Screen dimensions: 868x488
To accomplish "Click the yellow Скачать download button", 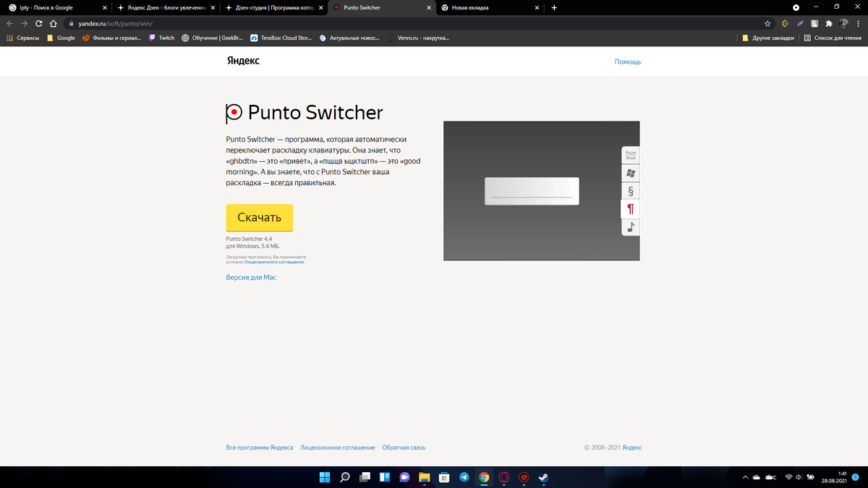I will (259, 217).
